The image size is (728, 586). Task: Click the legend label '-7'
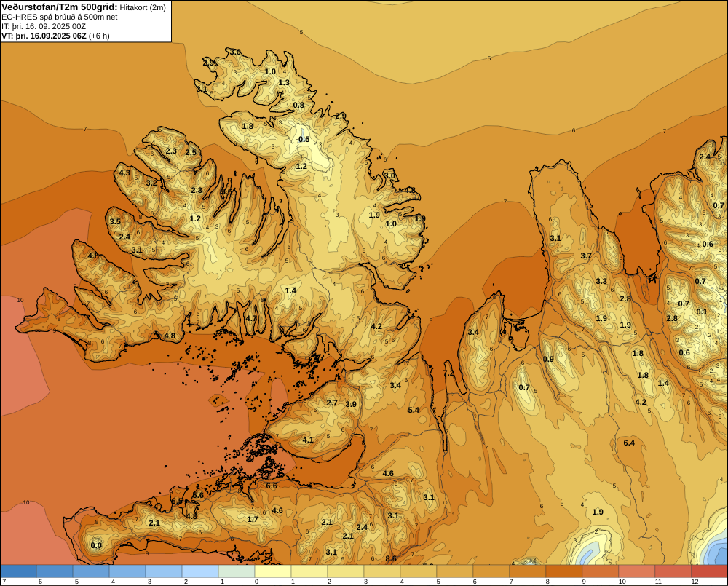[3, 582]
